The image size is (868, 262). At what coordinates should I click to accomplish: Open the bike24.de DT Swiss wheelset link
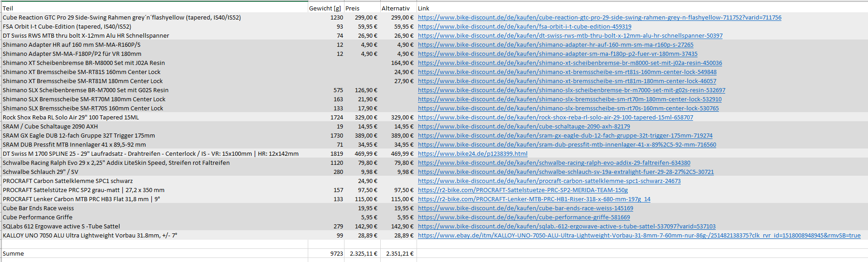[x=472, y=154]
